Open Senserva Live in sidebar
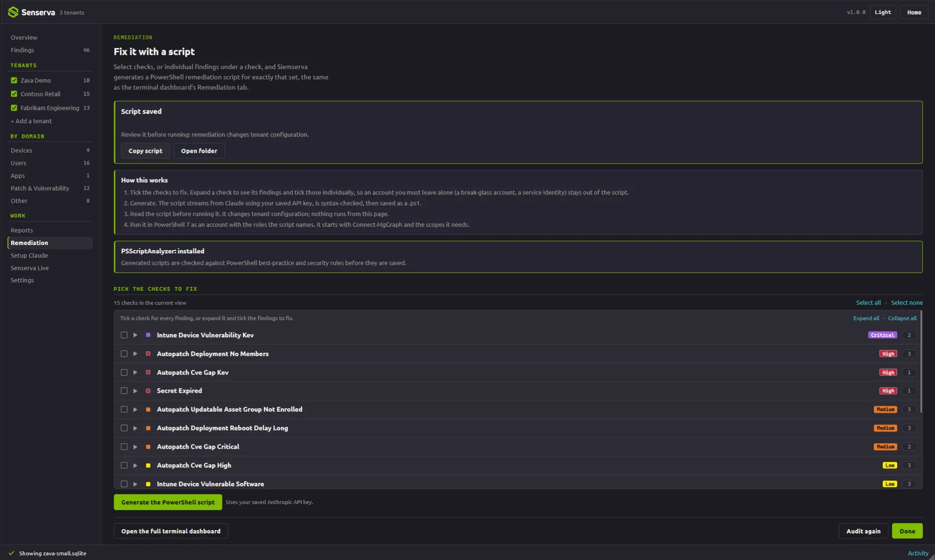The height and width of the screenshot is (560, 935). pyautogui.click(x=50, y=268)
